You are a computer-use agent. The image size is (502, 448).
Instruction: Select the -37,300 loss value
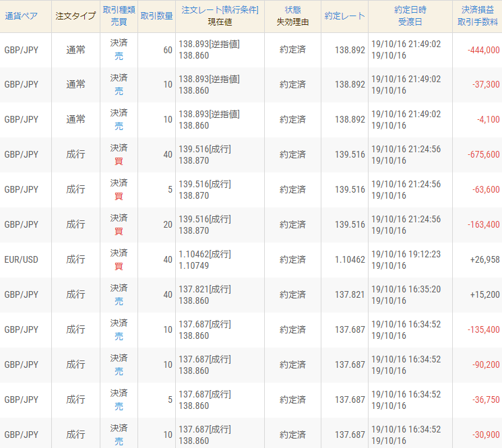coord(486,84)
